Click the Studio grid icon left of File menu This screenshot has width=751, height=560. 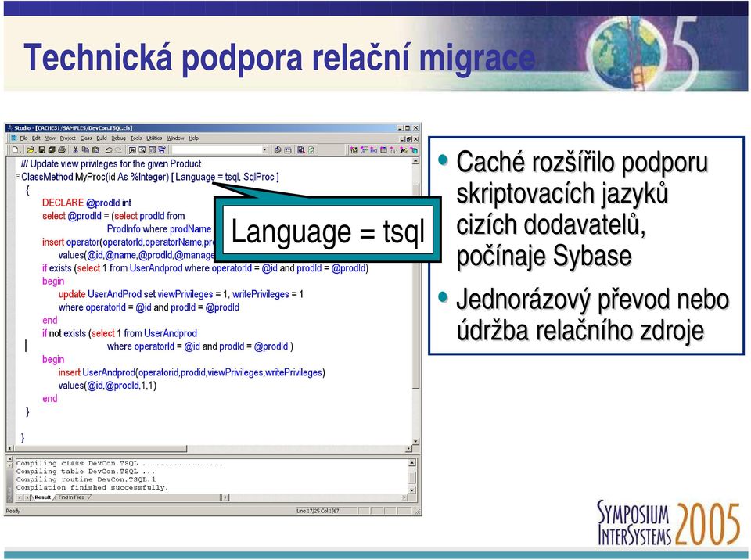coord(14,138)
